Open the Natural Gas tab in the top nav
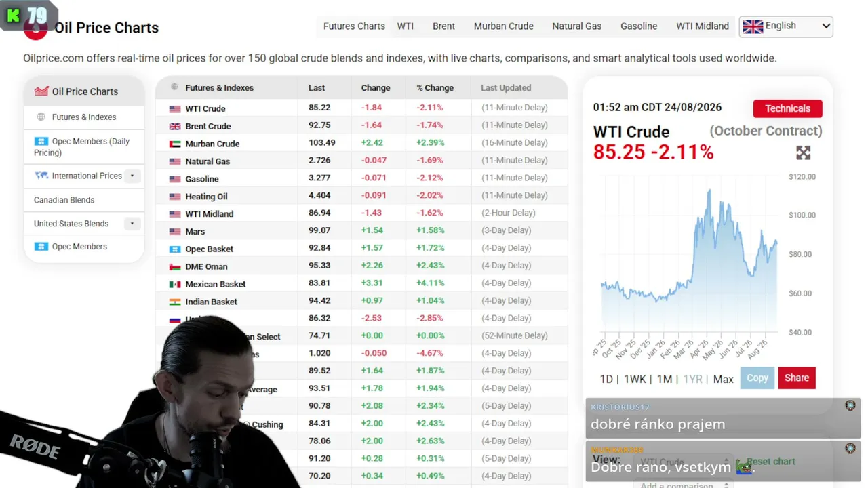Screen dimensions: 868x488 pyautogui.click(x=577, y=26)
